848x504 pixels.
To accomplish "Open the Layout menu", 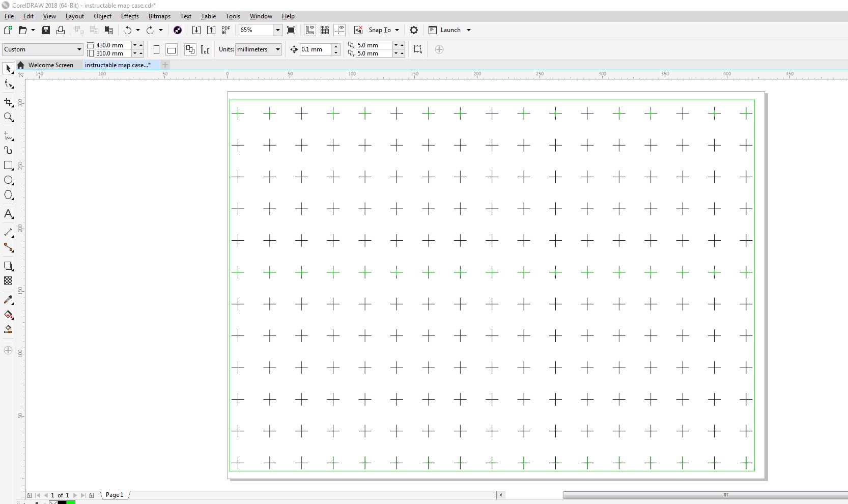I will (x=74, y=16).
